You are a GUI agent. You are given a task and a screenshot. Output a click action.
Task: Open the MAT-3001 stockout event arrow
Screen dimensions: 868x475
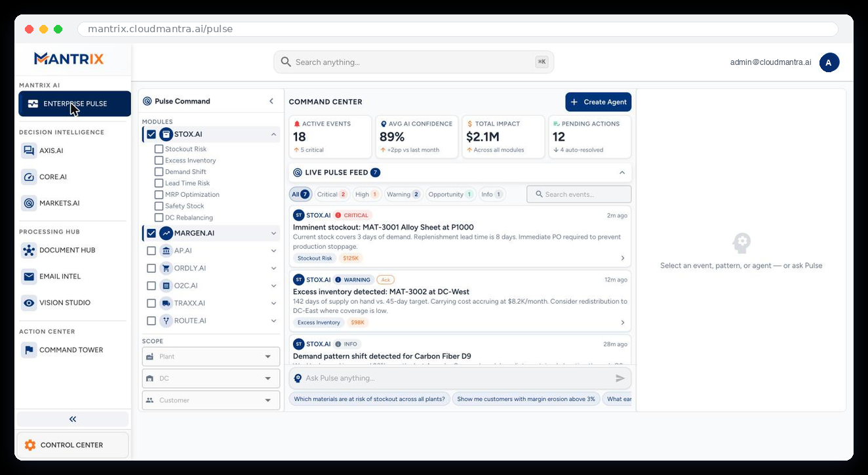[x=623, y=258]
